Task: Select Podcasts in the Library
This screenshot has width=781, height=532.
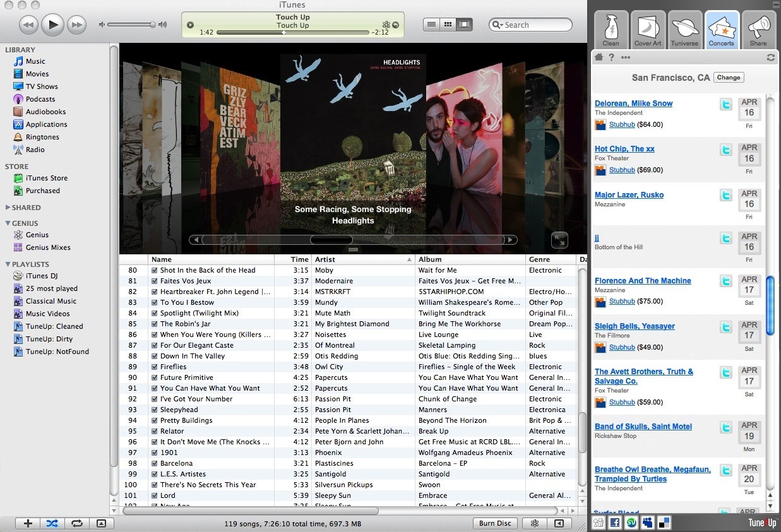Action: [x=40, y=99]
